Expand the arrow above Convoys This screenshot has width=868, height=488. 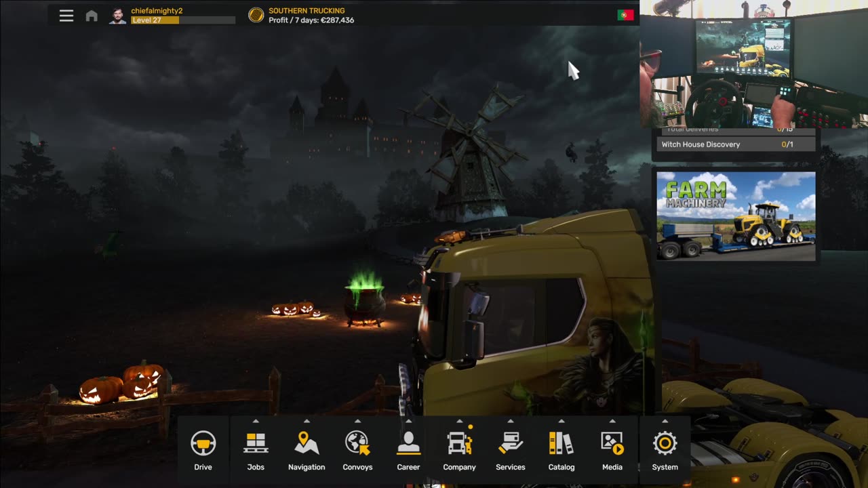point(357,422)
